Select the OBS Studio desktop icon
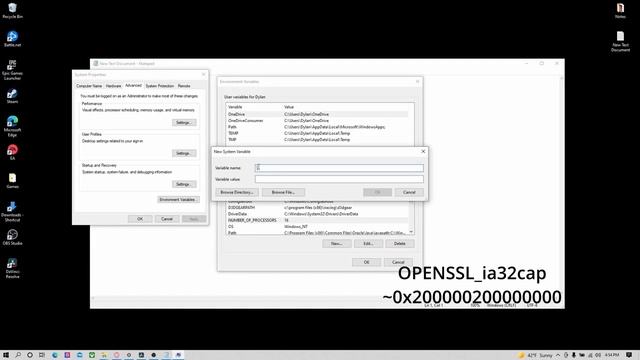This screenshot has width=640, height=360. point(12,237)
